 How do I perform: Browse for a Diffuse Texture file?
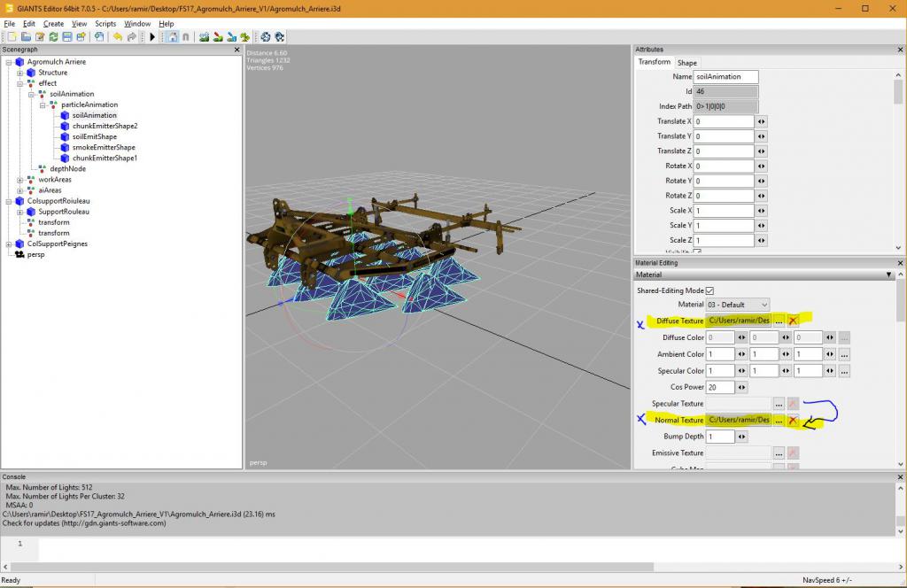coord(779,321)
